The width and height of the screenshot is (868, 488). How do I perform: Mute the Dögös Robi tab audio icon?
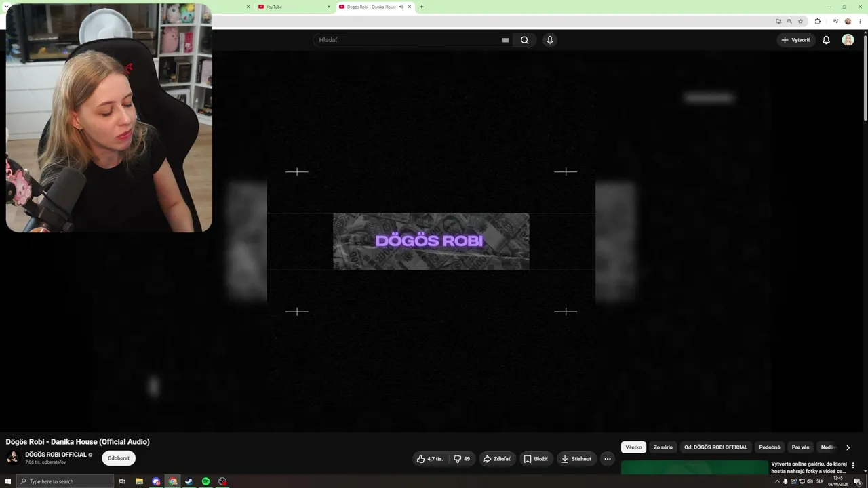[x=401, y=7]
